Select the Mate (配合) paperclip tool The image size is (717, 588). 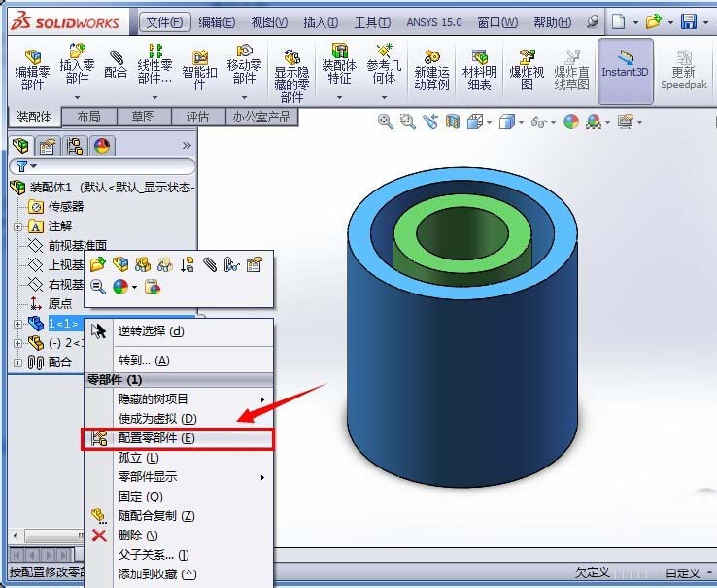tap(116, 63)
